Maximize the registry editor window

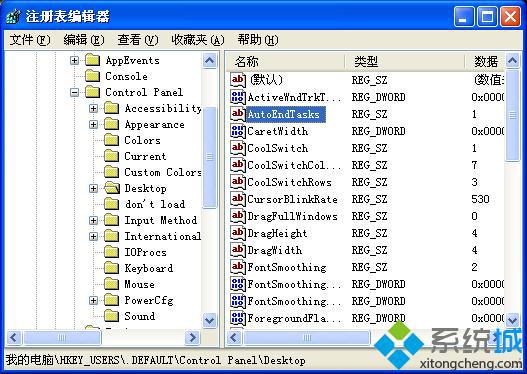point(487,17)
